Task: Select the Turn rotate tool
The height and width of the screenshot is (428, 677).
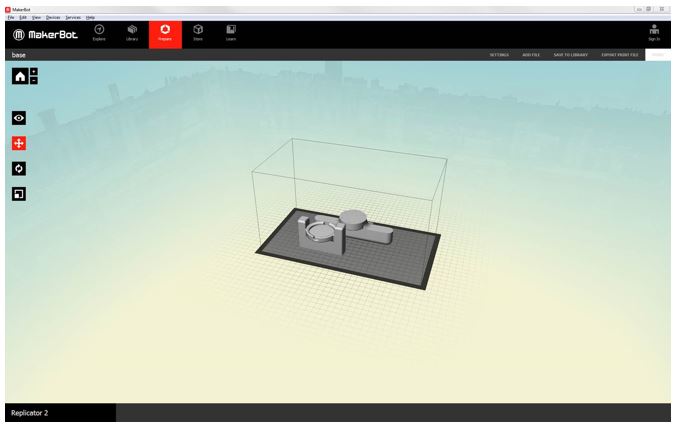Action: tap(19, 168)
